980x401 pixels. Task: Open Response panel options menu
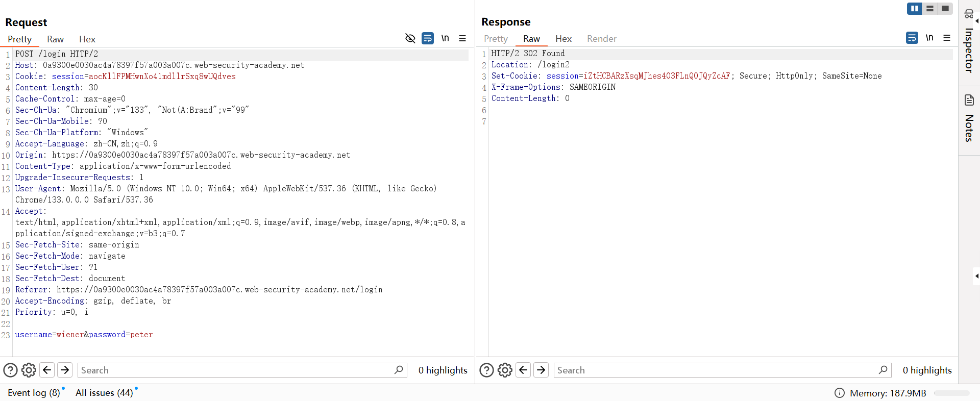click(947, 38)
